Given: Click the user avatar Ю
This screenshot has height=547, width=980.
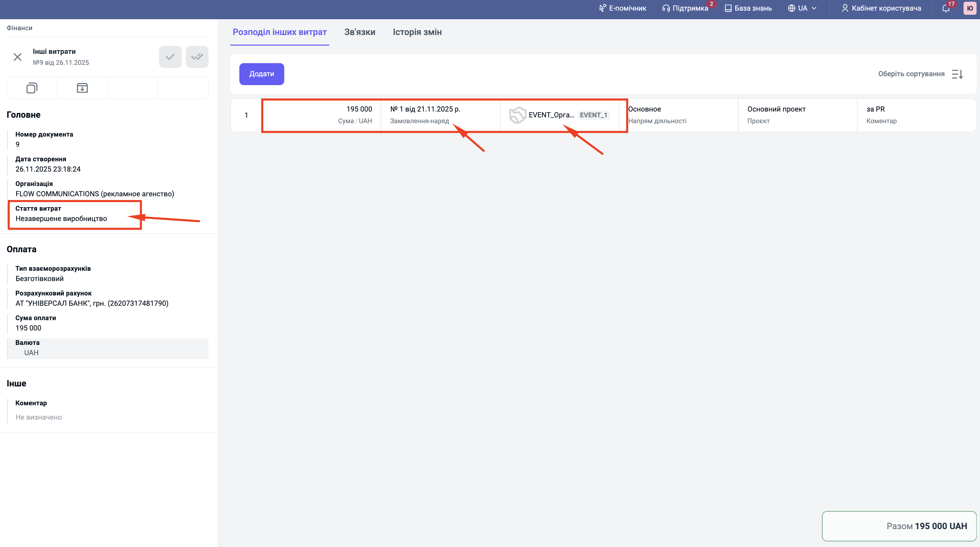Looking at the screenshot, I should pyautogui.click(x=970, y=8).
